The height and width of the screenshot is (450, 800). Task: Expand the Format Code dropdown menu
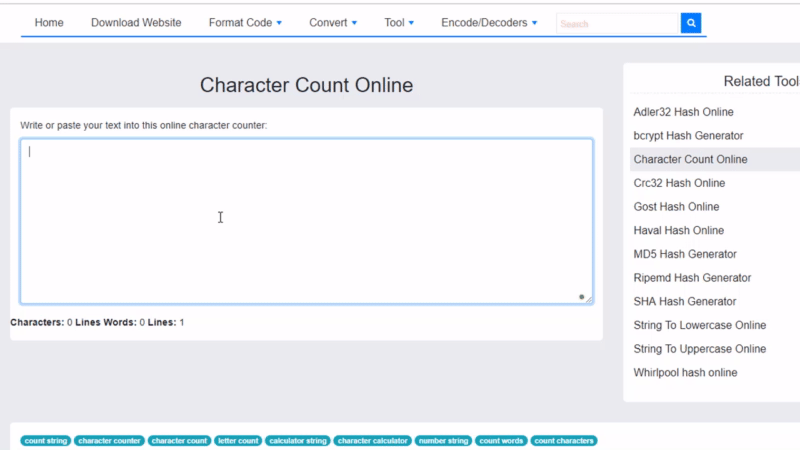point(245,23)
